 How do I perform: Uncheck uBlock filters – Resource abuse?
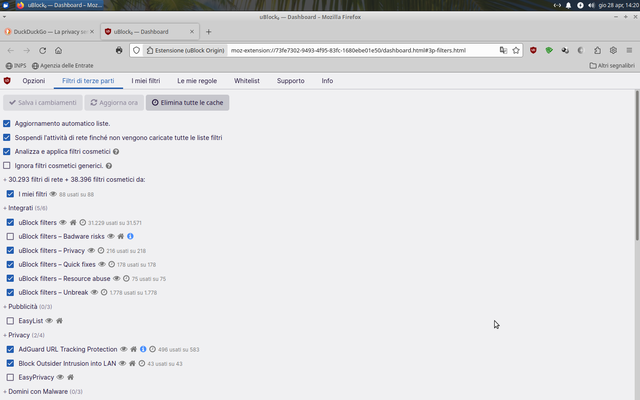pyautogui.click(x=10, y=278)
